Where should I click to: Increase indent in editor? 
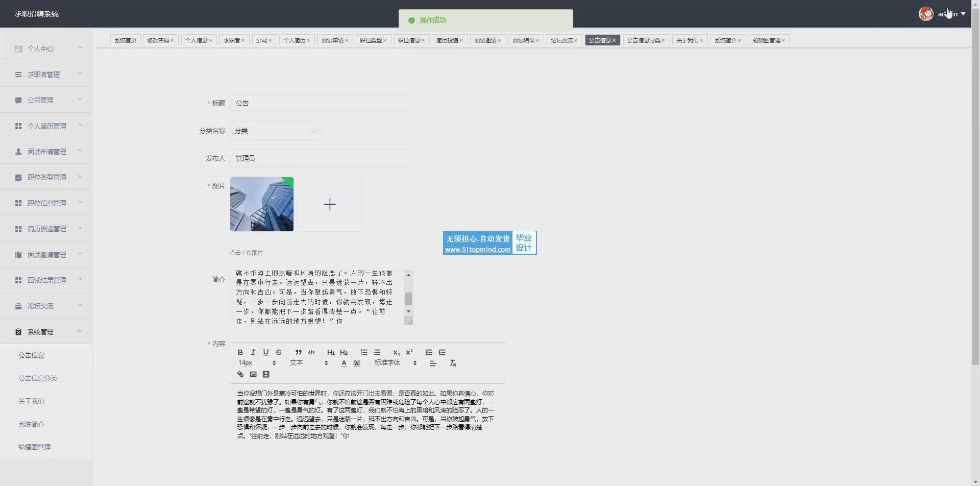pos(442,352)
